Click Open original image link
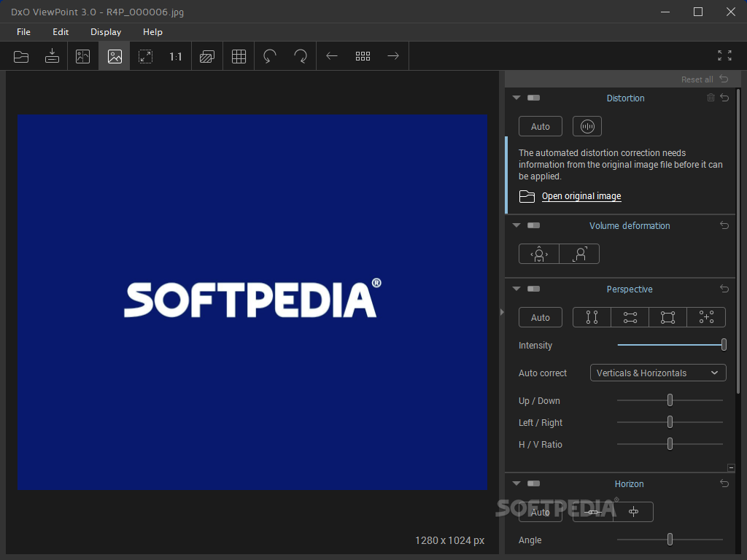Screen dimensions: 747x560 (x=581, y=196)
